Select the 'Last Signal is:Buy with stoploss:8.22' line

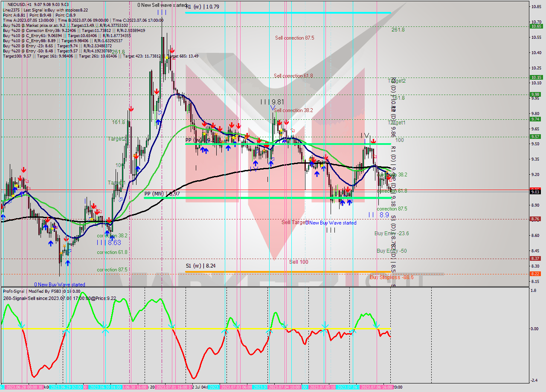pos(55,10)
